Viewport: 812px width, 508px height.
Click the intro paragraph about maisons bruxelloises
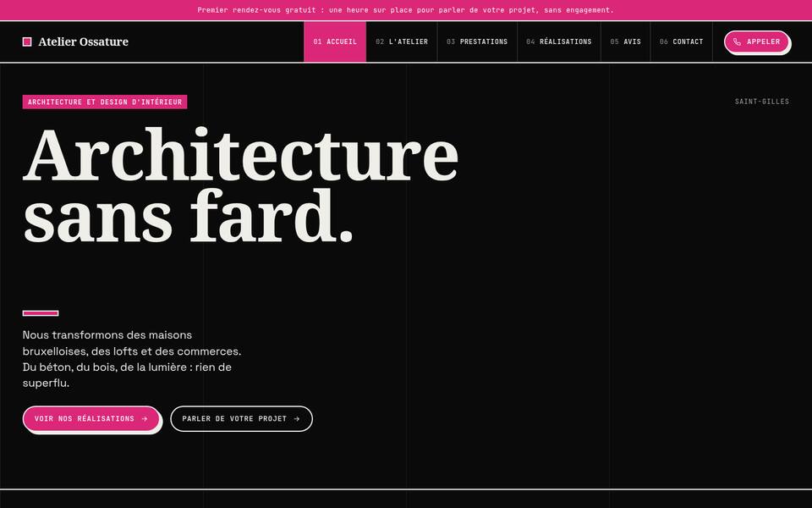click(x=132, y=359)
